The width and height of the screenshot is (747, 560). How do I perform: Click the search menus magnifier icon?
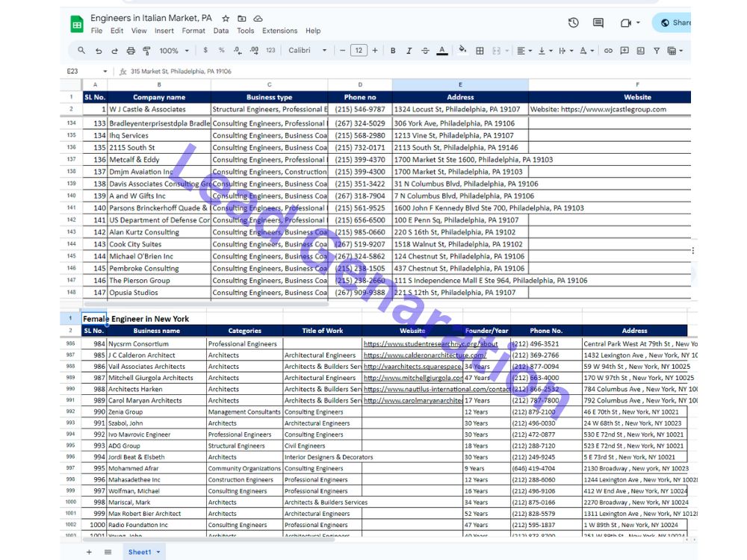click(81, 50)
